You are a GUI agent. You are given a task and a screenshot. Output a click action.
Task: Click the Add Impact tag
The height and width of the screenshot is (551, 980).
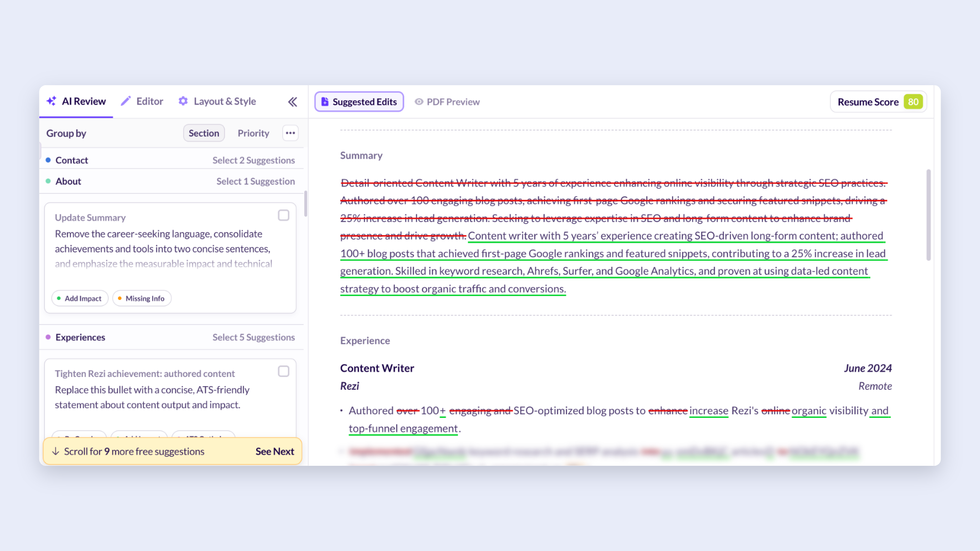coord(80,298)
